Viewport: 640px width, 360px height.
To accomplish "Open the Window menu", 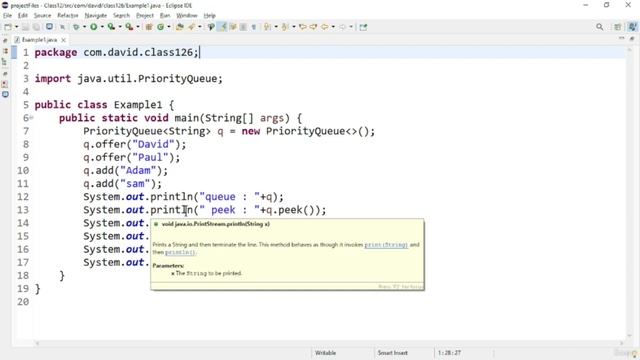I will (187, 16).
